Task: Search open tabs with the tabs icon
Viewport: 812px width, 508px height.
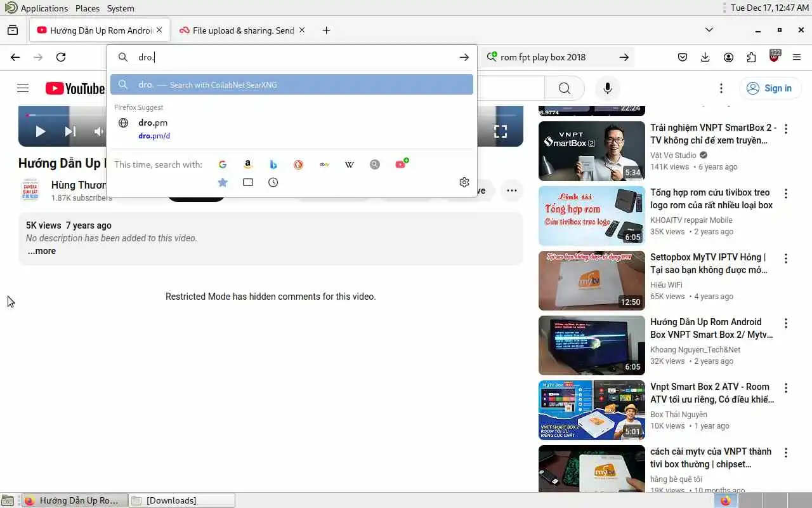Action: click(x=248, y=182)
